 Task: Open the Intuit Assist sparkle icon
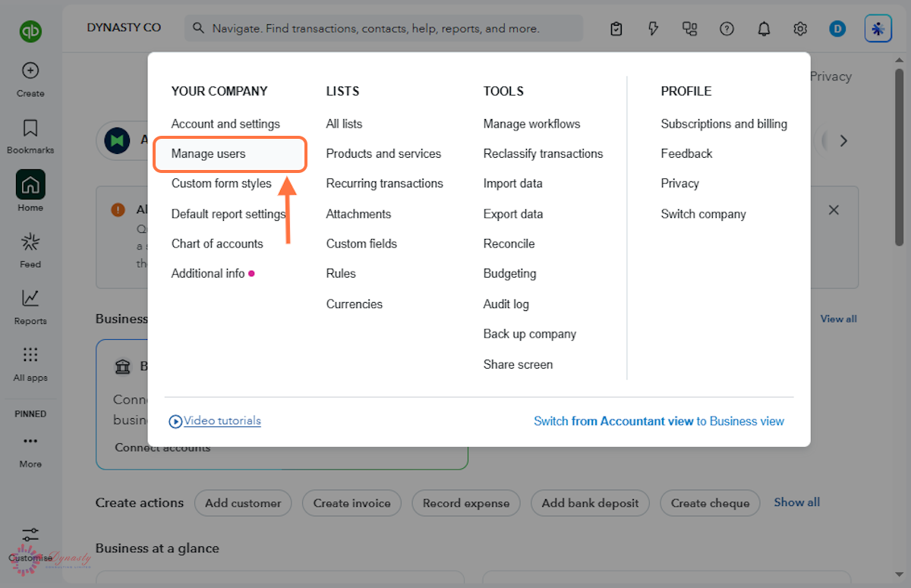tap(878, 29)
